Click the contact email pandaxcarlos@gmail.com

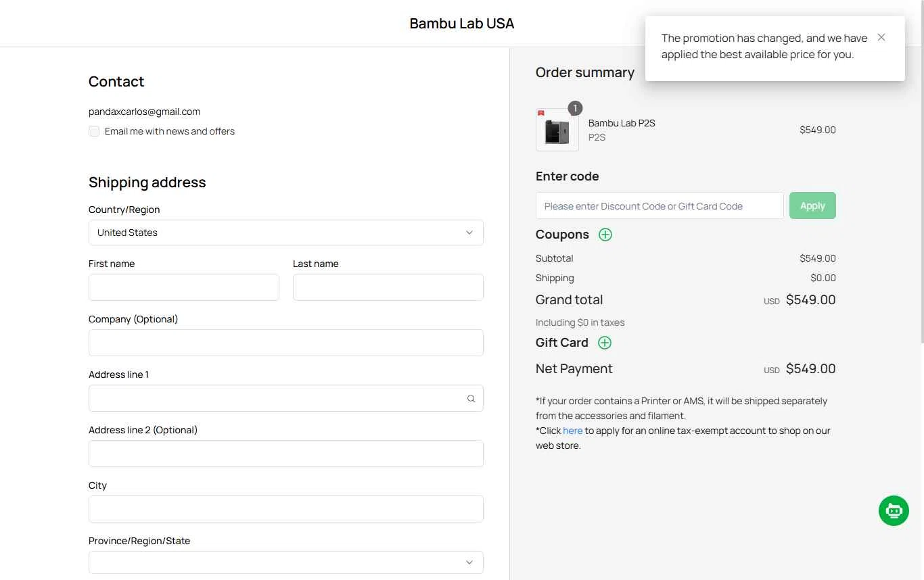pyautogui.click(x=144, y=112)
